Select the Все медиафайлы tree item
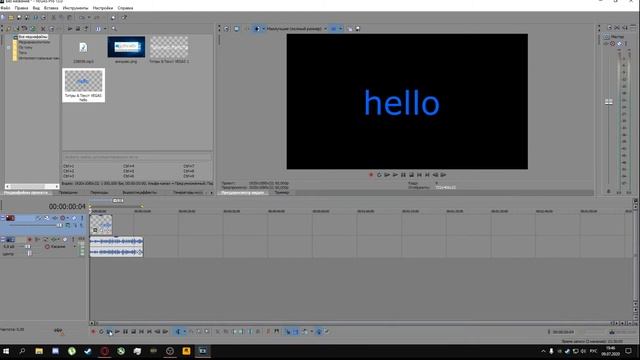640x360 pixels. click(33, 37)
